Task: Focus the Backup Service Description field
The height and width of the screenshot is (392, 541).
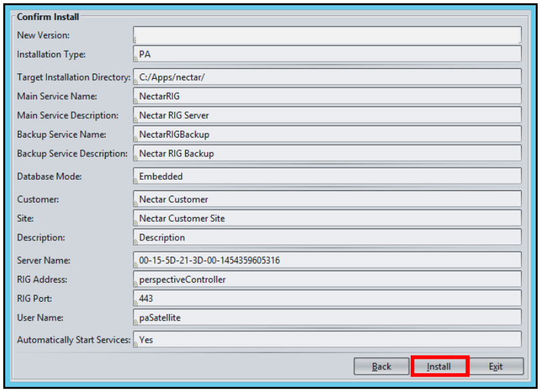Action: coord(327,153)
